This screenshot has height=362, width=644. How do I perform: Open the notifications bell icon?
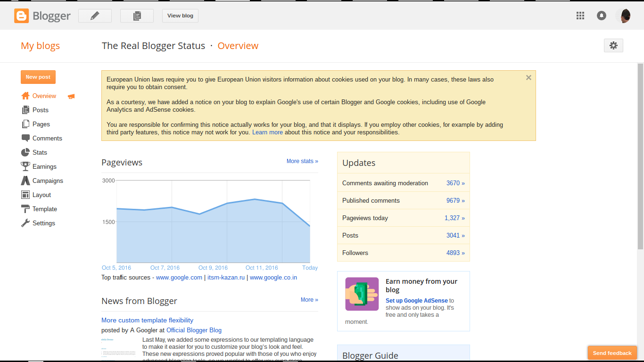point(602,15)
